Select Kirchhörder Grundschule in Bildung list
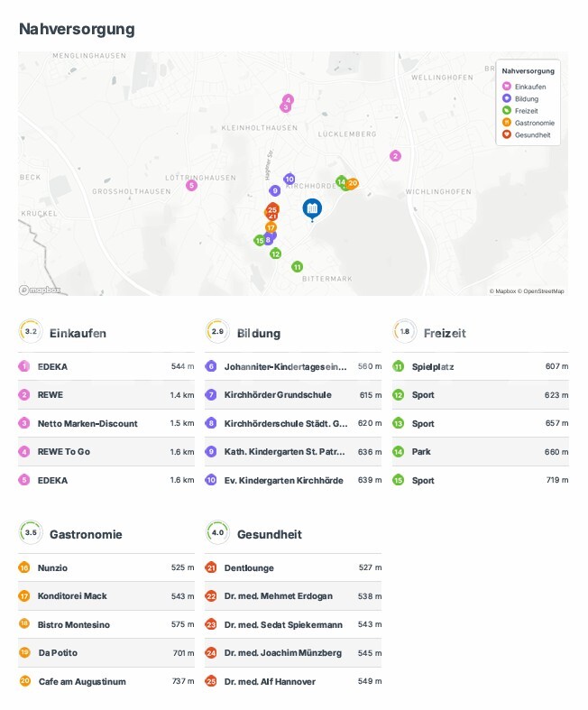588x710 pixels. click(x=277, y=395)
